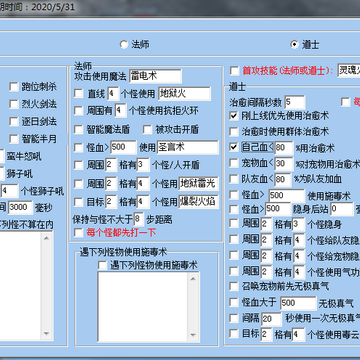
Task: Enable 个怪给队友隐身 checkbox
Action: tap(234, 239)
